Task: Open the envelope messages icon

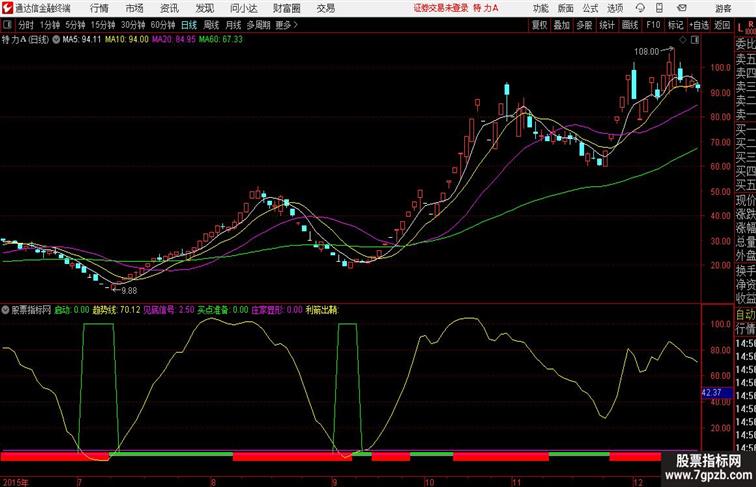Action: (682, 8)
